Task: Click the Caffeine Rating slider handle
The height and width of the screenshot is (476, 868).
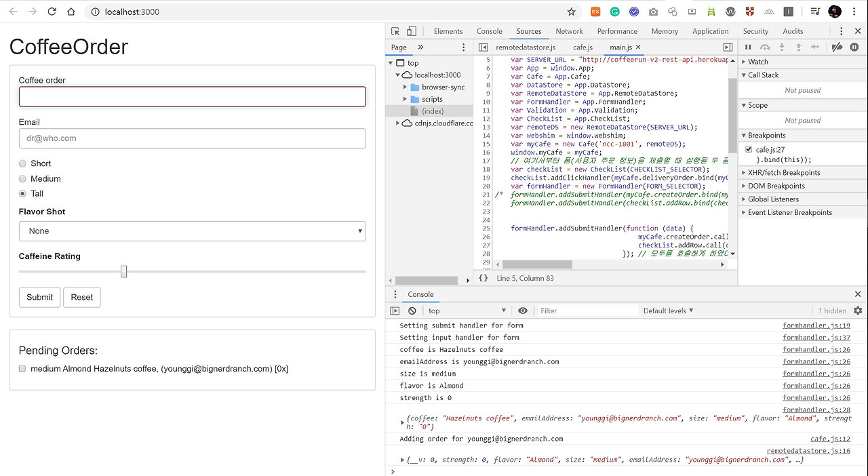Action: tap(123, 271)
